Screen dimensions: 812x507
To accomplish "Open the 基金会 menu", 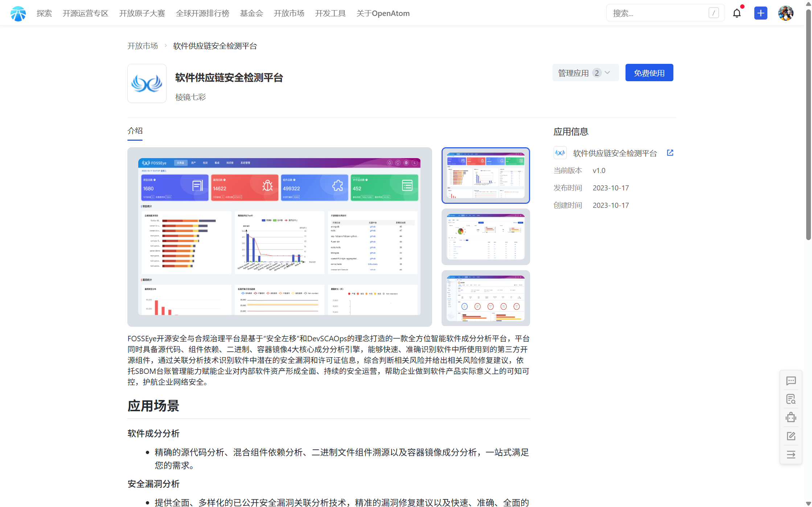I will point(251,13).
